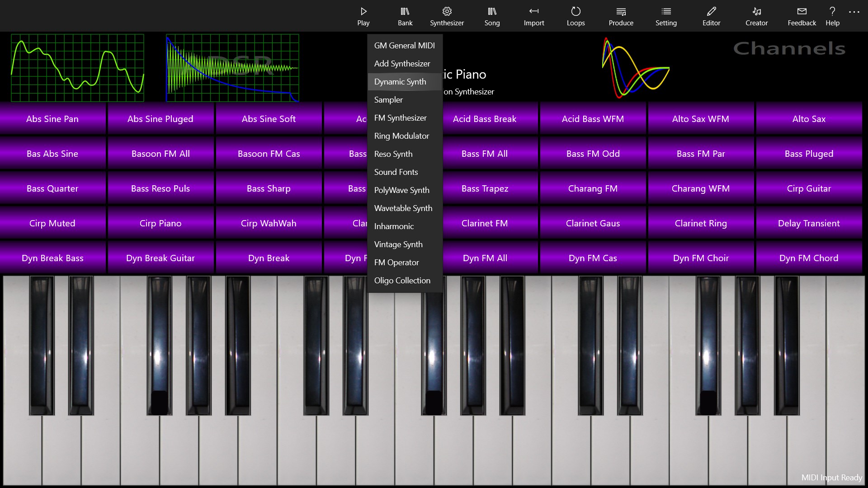Open the Feedback envelope icon
This screenshot has width=868, height=488.
[802, 16]
